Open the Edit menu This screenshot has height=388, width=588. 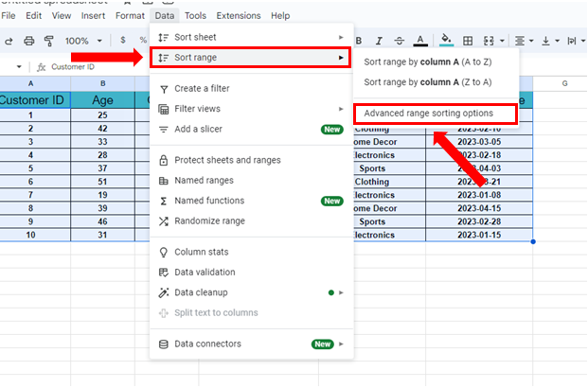click(x=33, y=16)
